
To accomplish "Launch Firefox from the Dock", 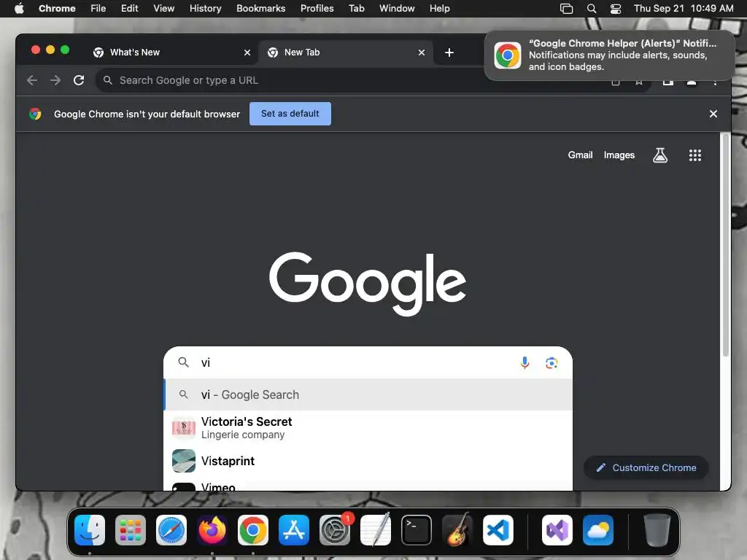I will 212,530.
